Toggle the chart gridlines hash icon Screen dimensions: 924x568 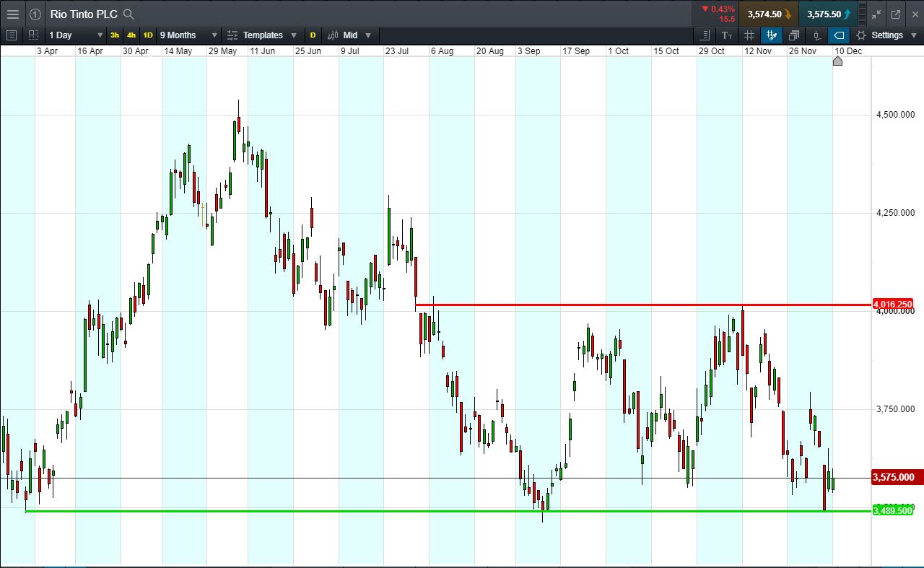[x=749, y=35]
